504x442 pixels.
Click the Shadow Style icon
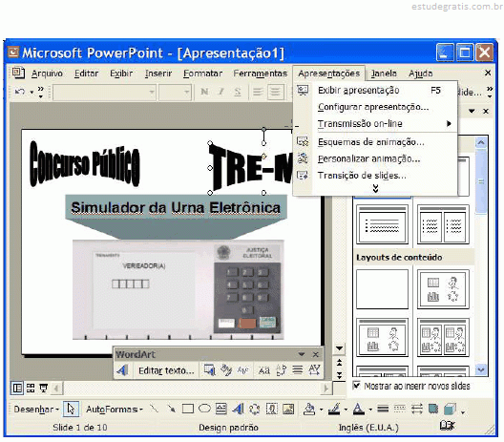(x=433, y=409)
